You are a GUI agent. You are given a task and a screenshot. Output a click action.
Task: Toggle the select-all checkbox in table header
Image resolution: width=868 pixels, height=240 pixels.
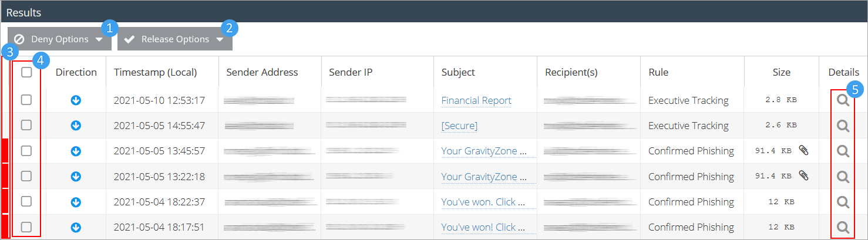tap(26, 73)
